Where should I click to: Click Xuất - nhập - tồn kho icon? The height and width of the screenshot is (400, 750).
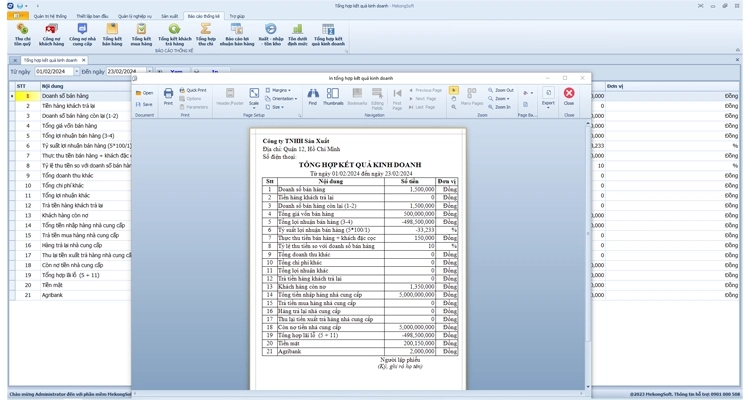(270, 36)
